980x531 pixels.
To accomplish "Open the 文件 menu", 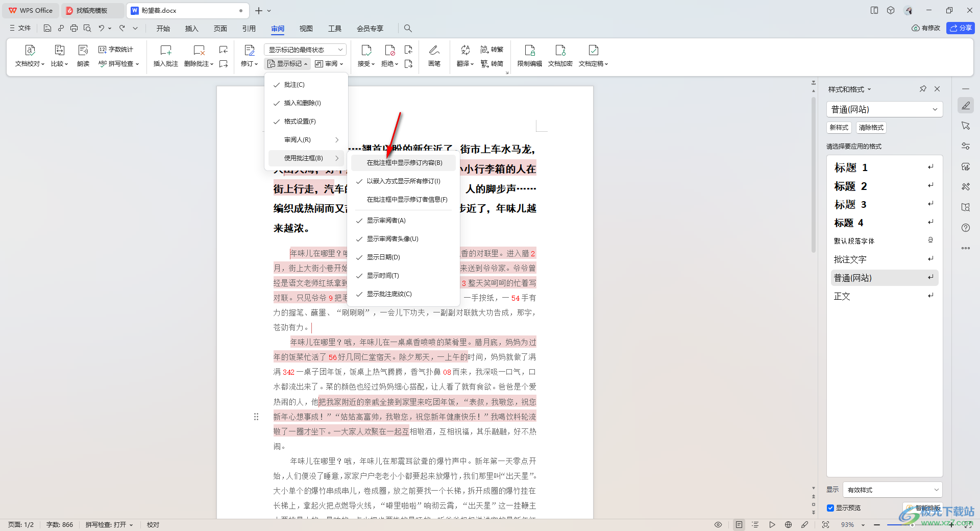I will (20, 29).
